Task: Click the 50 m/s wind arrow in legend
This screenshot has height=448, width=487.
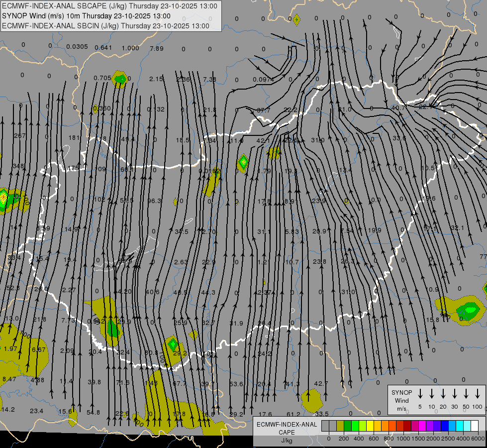Action: tap(466, 394)
